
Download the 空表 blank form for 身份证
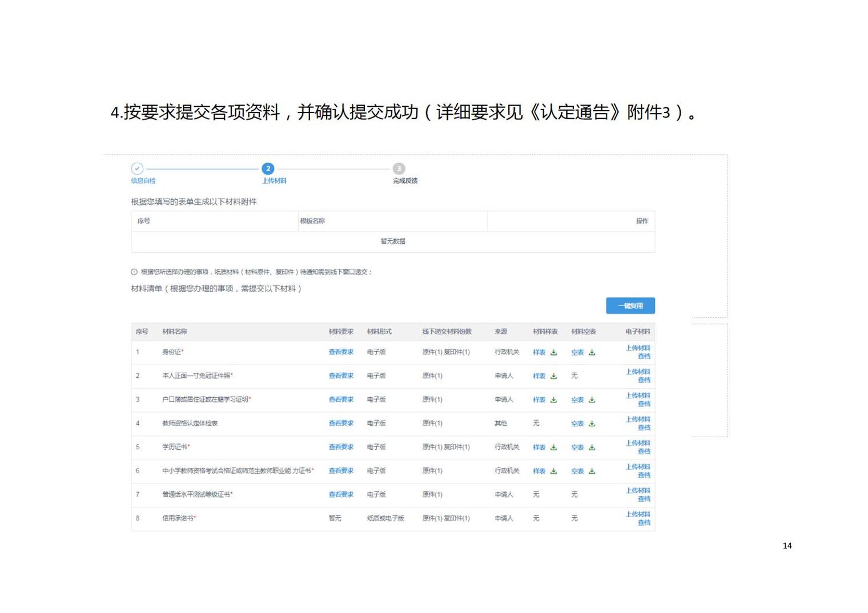(592, 353)
